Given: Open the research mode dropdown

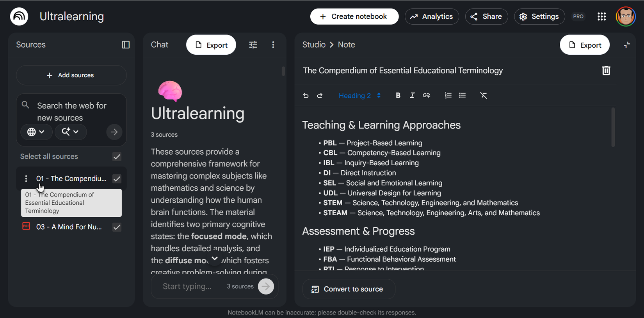Looking at the screenshot, I should click(70, 132).
